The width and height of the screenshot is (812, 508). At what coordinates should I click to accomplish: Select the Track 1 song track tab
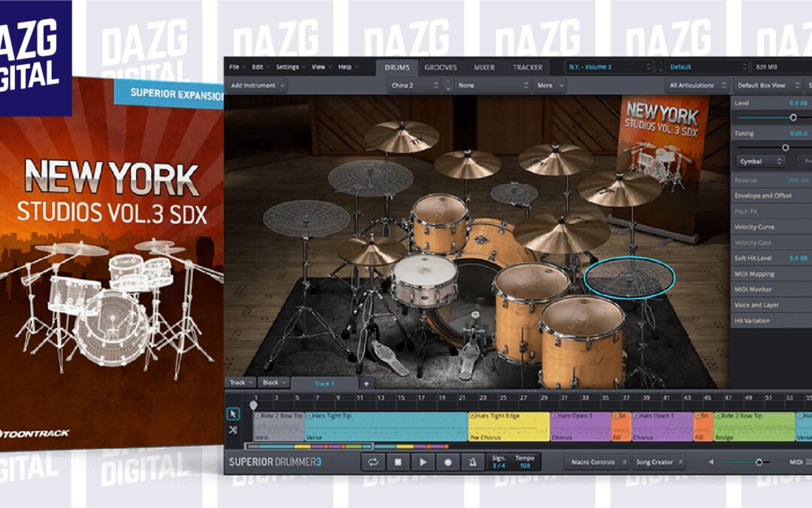coord(324,384)
